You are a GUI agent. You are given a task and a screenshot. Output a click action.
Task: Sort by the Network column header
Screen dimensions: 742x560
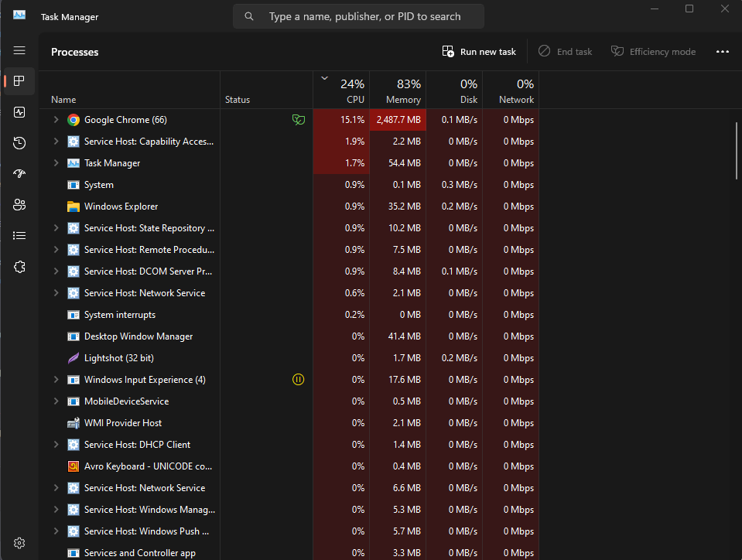[x=511, y=90]
